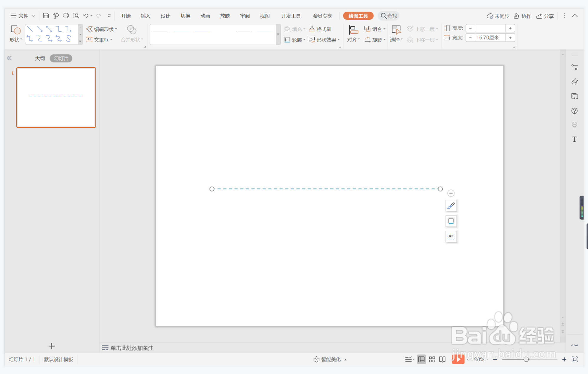Viewport: 588px width, 374px height.
Task: Open the 设计 tab
Action: (165, 16)
